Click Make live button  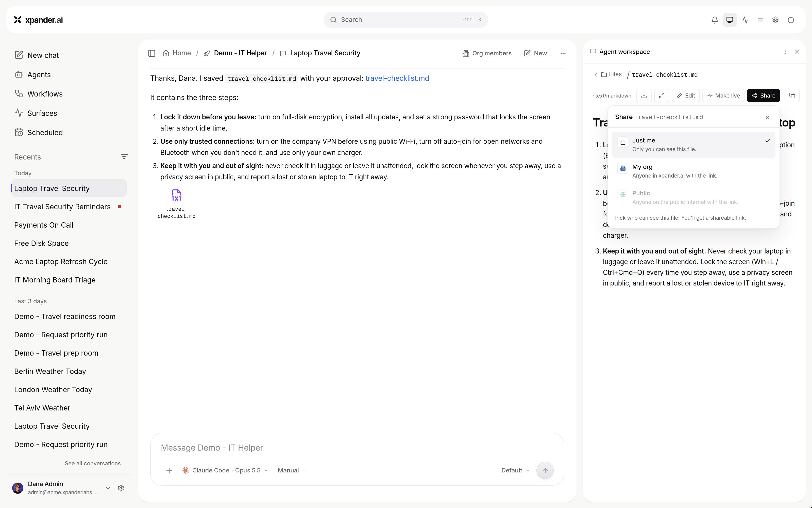click(723, 96)
